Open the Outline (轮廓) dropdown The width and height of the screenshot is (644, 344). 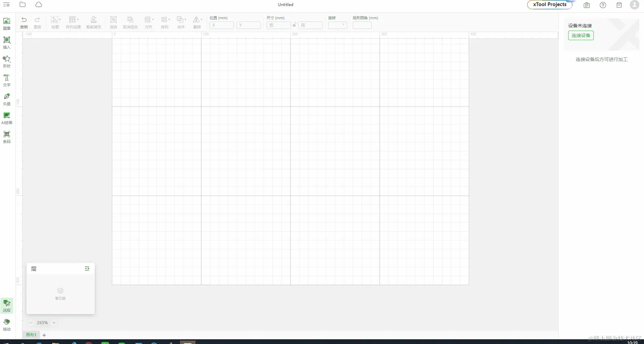click(x=55, y=22)
